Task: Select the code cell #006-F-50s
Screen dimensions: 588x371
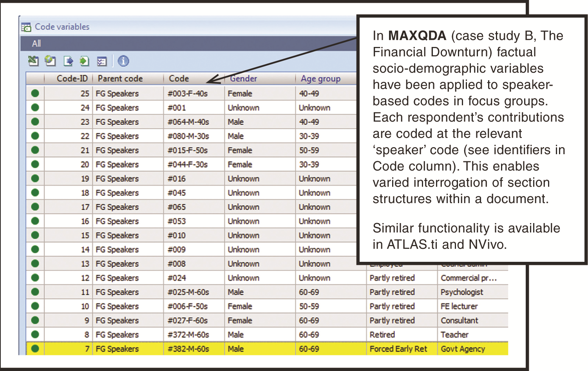Action: [x=194, y=306]
